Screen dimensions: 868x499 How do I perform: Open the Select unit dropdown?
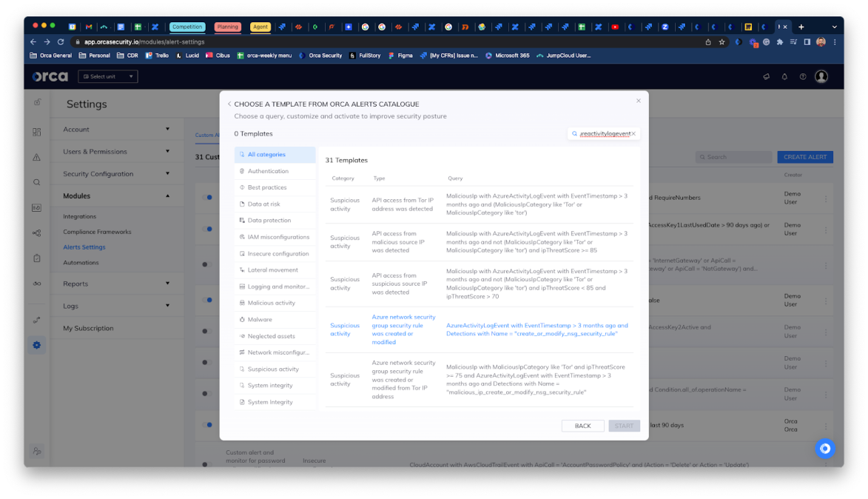point(108,76)
